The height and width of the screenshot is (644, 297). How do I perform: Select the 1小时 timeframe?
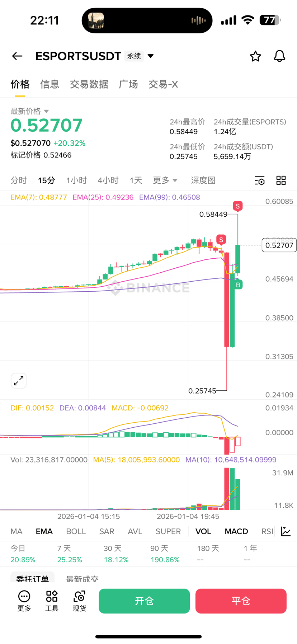pyautogui.click(x=76, y=180)
